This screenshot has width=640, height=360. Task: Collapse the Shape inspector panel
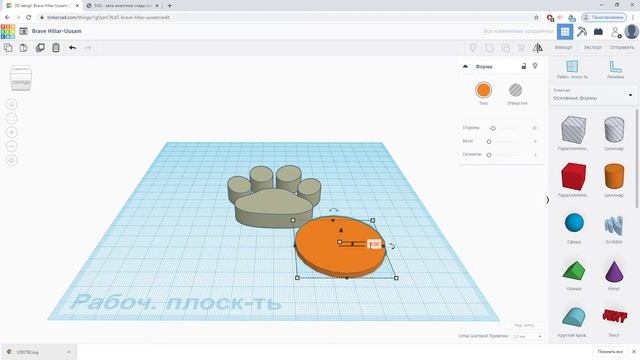pos(465,66)
